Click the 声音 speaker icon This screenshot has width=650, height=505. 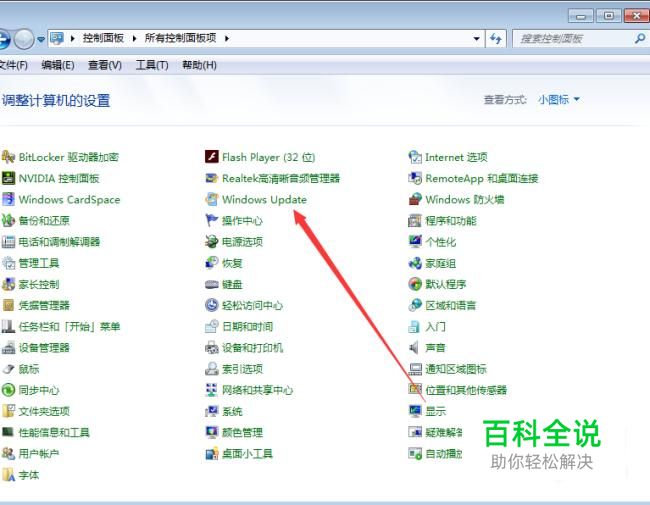click(x=415, y=348)
